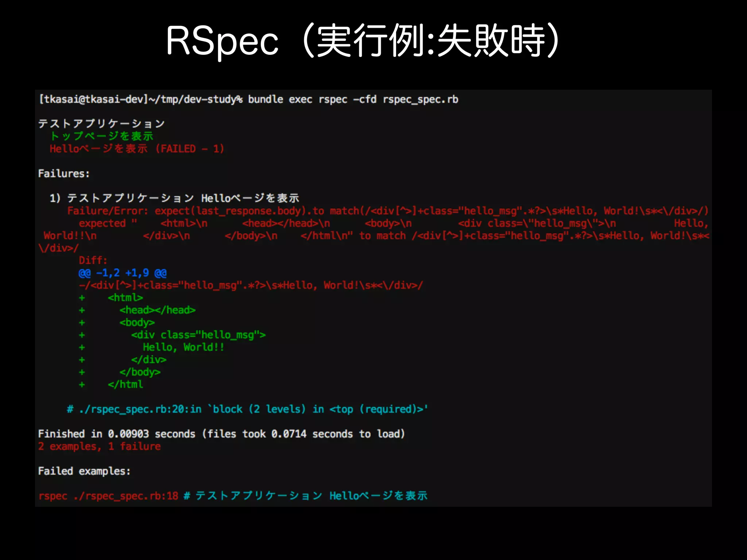Click the 'Helloページを表示 (FAILED - 1)' line
Viewport: 747px width, 560px height.
pos(137,149)
